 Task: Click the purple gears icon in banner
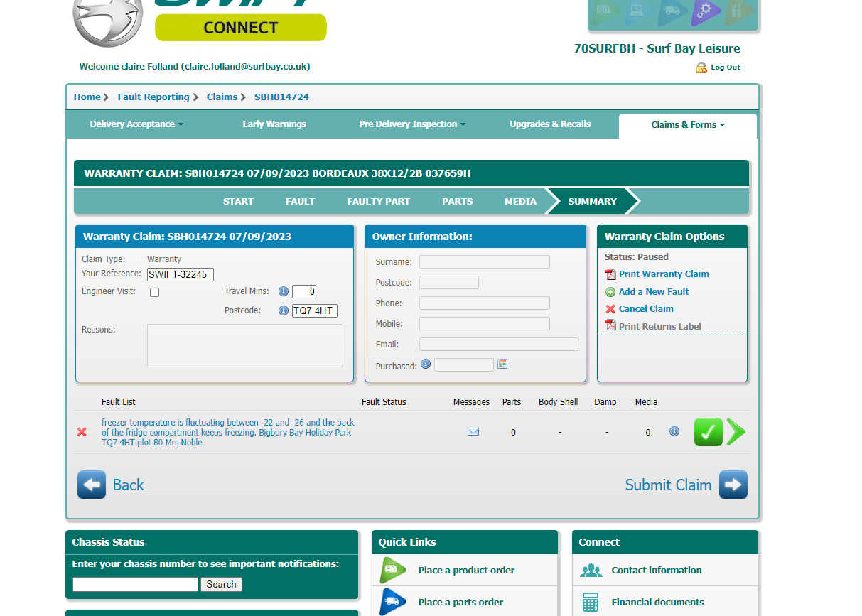705,11
